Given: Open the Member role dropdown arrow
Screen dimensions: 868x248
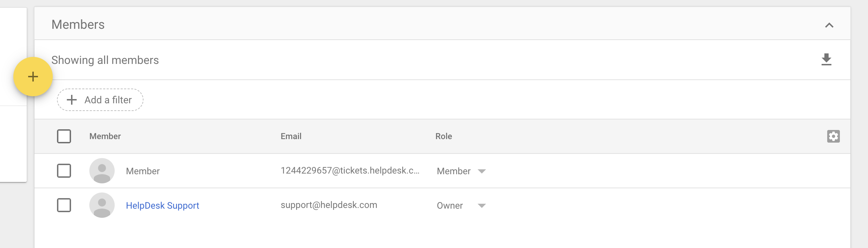Looking at the screenshot, I should (x=482, y=171).
